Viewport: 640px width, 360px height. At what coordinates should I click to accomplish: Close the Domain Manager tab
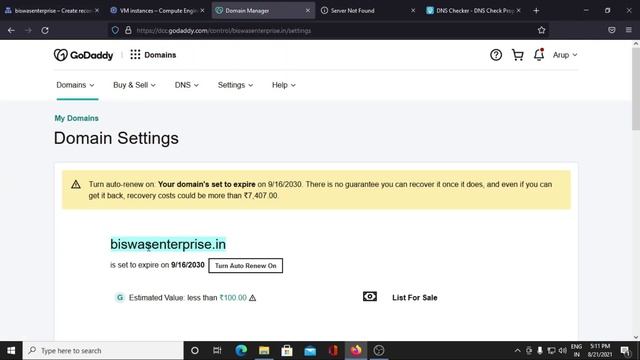click(x=308, y=11)
